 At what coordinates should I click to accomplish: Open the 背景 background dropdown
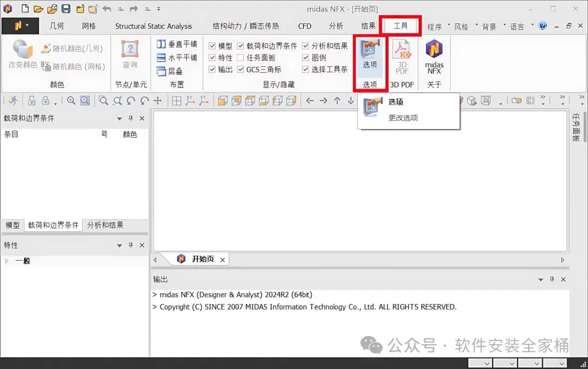(x=493, y=26)
